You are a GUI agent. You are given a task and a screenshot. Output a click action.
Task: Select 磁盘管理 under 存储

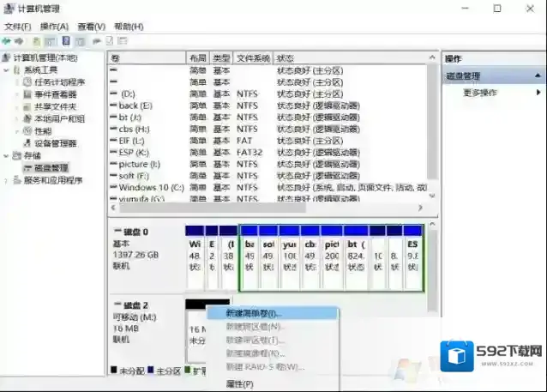[x=51, y=168]
